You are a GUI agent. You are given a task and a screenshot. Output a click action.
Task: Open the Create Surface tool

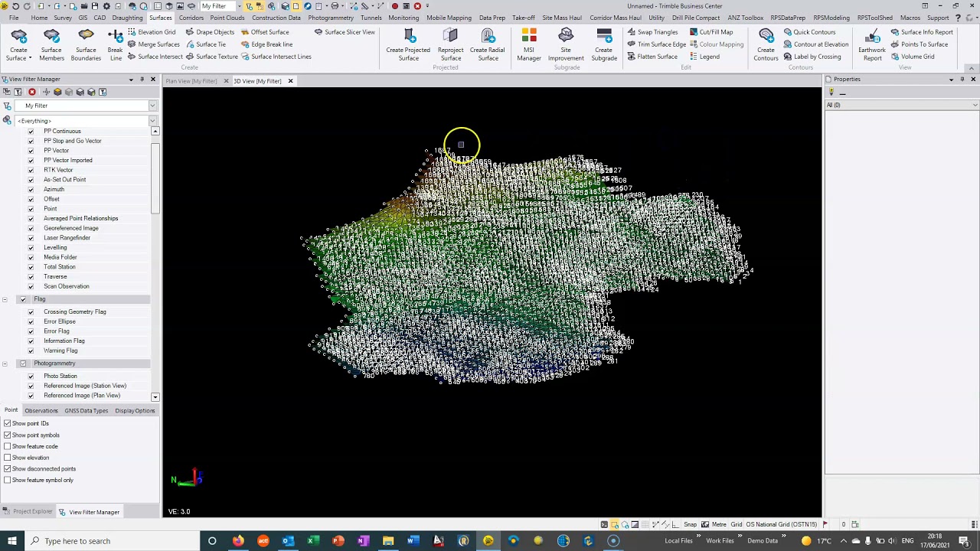coord(18,44)
